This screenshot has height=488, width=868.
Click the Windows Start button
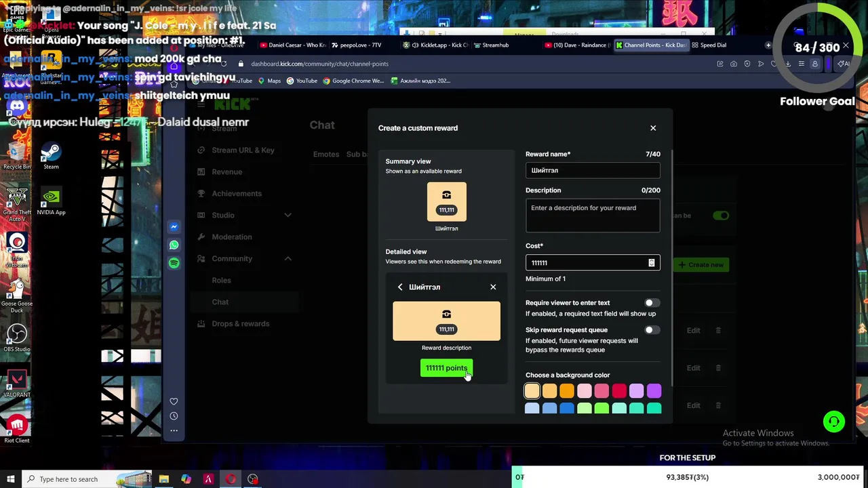(10, 479)
